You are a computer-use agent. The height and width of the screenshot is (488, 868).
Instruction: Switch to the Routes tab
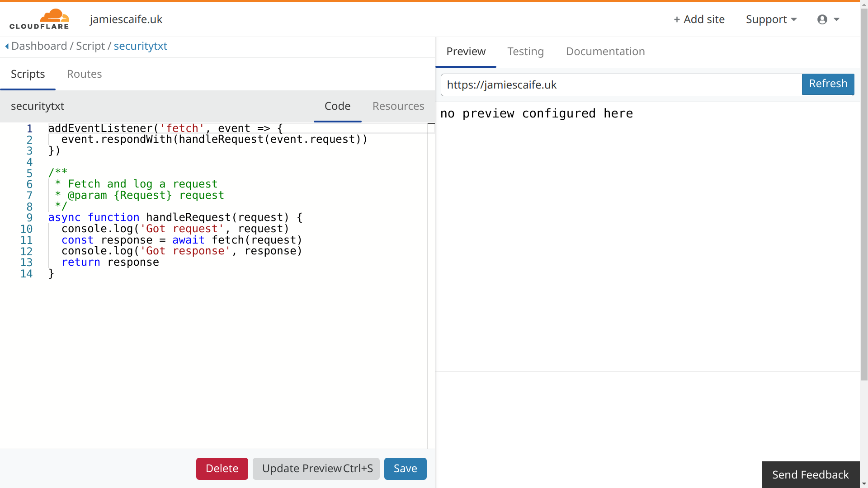pos(85,74)
